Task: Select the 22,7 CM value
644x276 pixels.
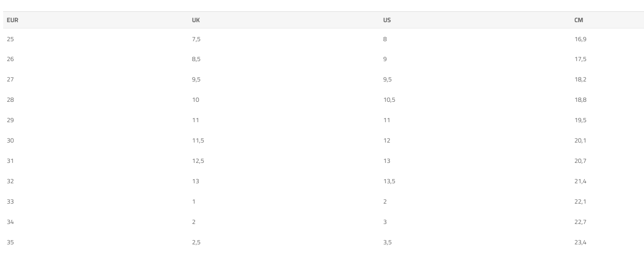Action: (580, 222)
